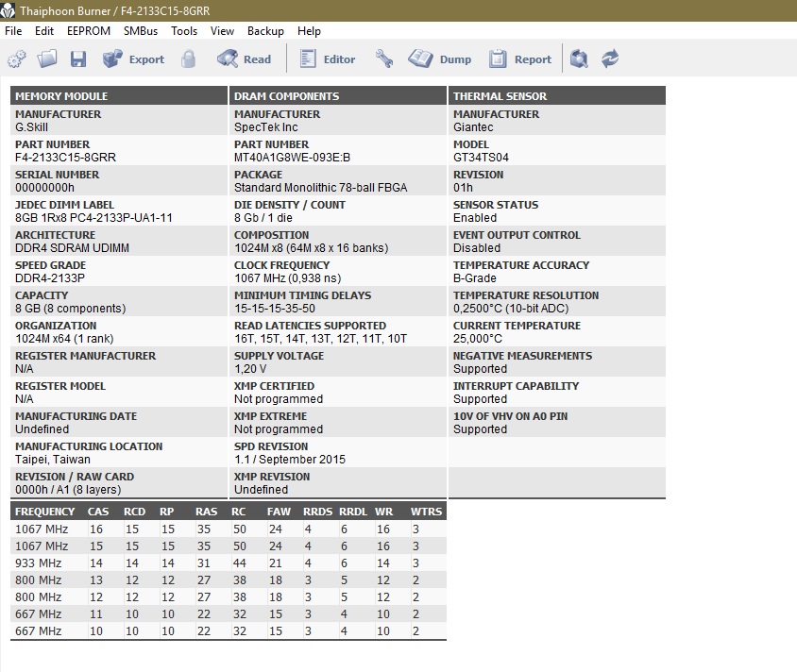Click the WTRS column header

pyautogui.click(x=426, y=512)
